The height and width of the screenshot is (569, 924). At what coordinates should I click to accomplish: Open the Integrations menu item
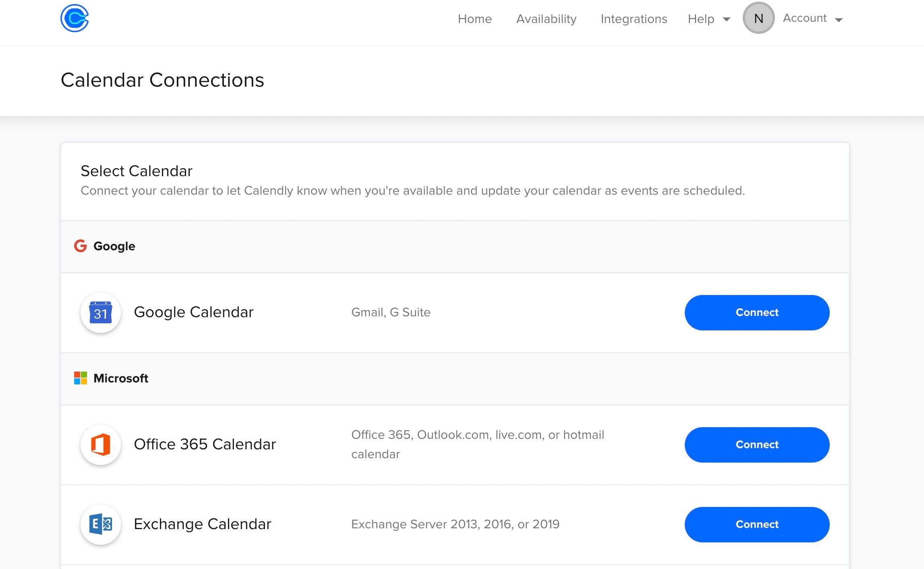[x=634, y=19]
